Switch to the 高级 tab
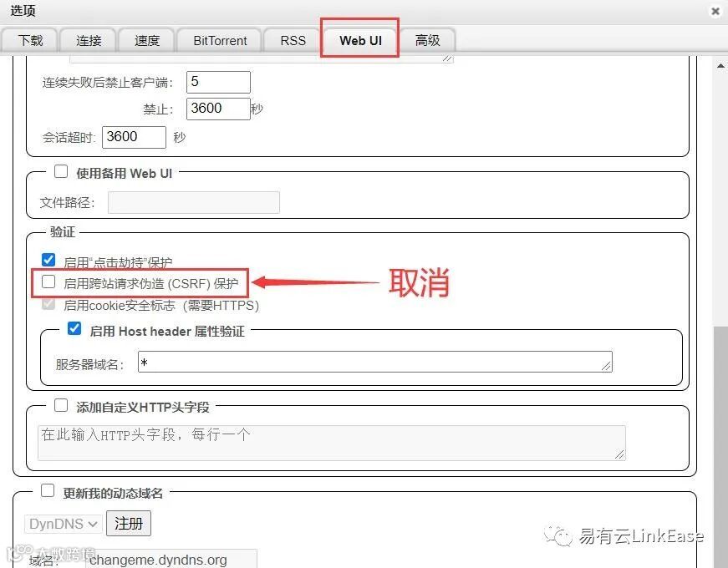 (x=427, y=41)
